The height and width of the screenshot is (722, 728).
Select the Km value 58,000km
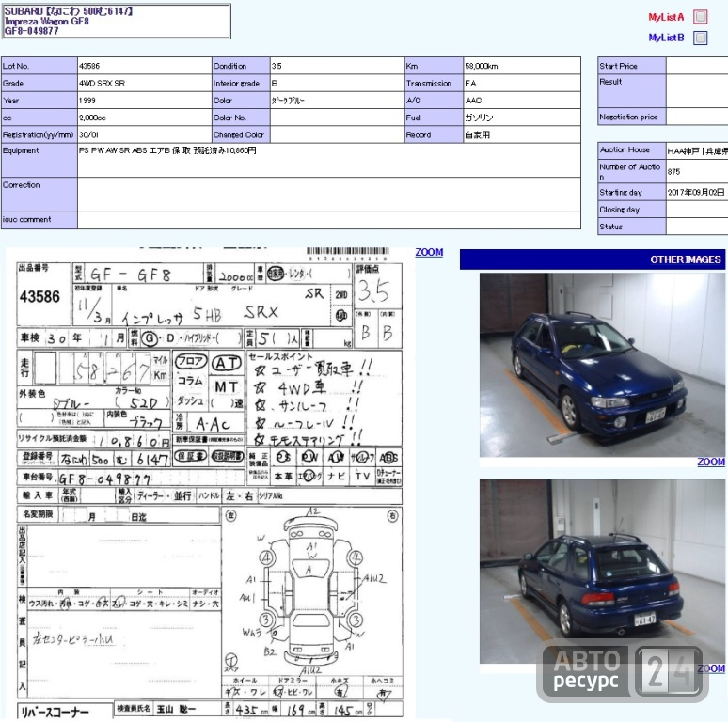coord(482,66)
